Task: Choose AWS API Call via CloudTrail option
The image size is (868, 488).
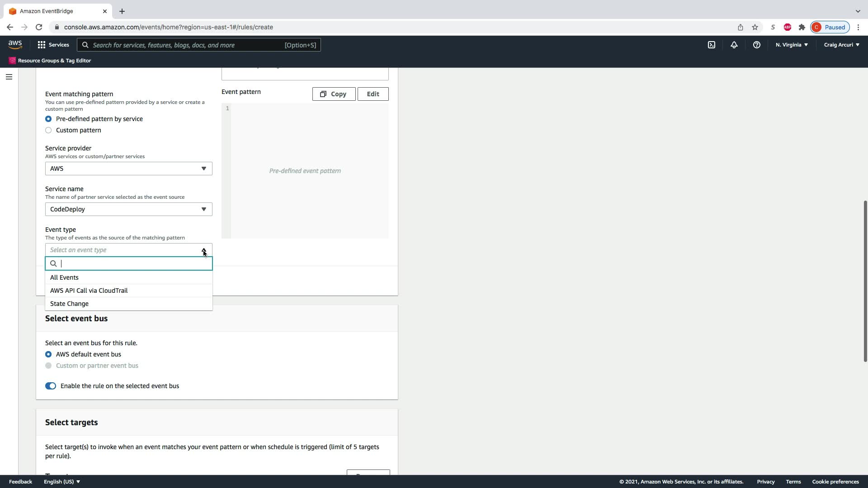Action: click(89, 291)
